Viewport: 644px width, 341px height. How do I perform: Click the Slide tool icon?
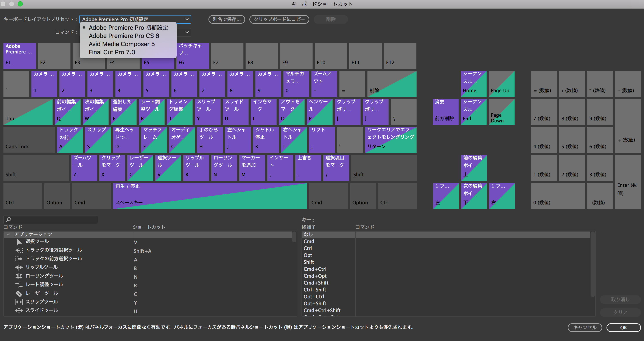[x=19, y=310]
